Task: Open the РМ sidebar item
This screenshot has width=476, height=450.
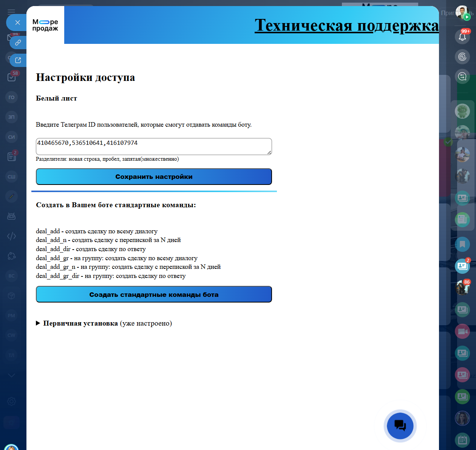Action: coord(12,315)
